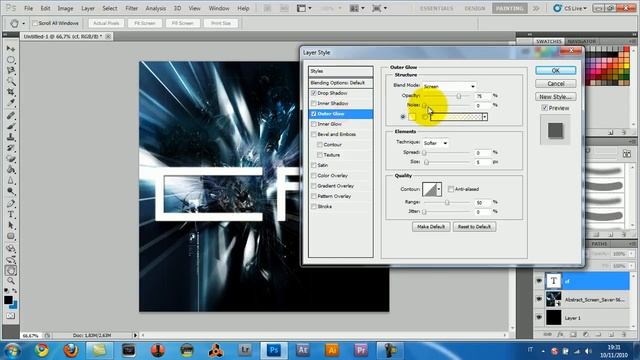
Task: Select the Healing Brush tool
Action: (x=11, y=116)
